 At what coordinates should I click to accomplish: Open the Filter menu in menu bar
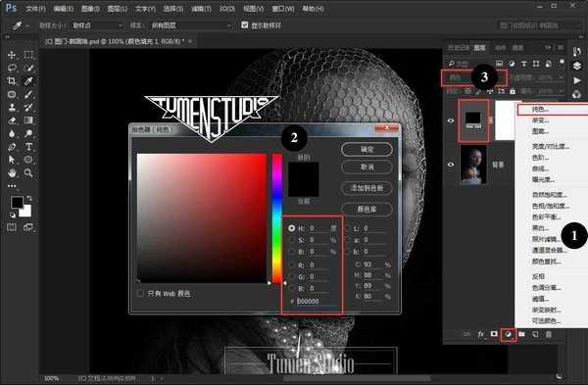click(x=201, y=8)
